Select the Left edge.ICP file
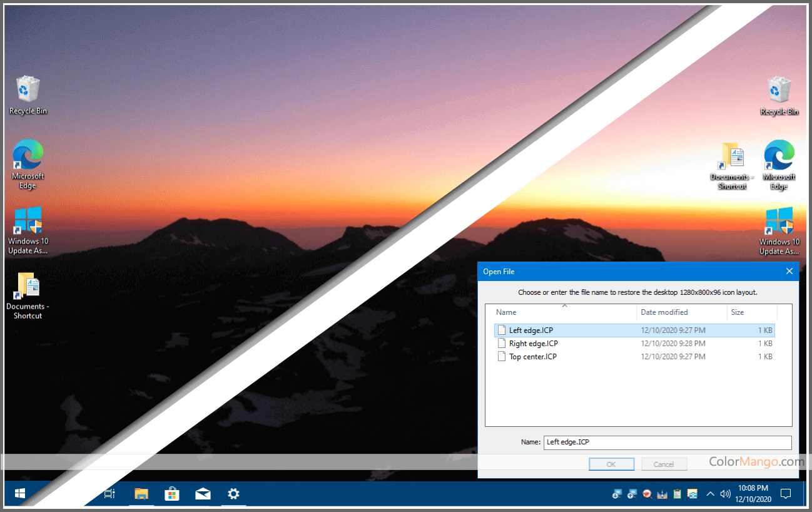The height and width of the screenshot is (512, 812). (x=530, y=330)
